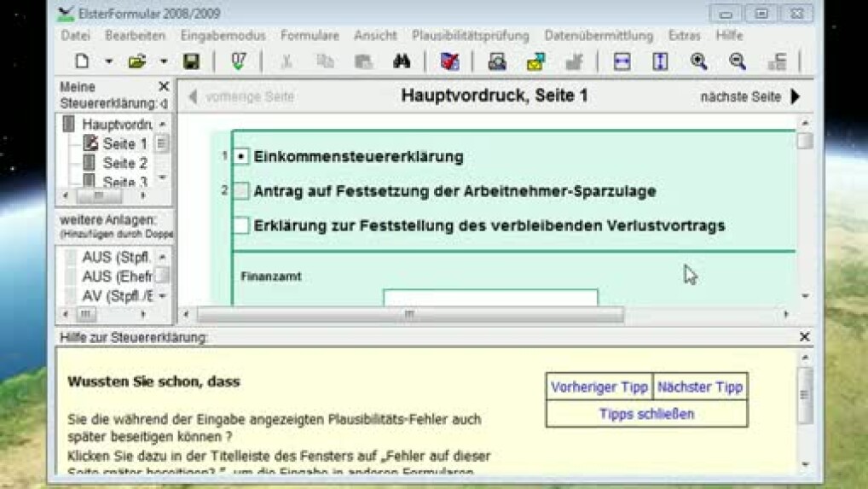Go to nächste Seite
The height and width of the screenshot is (489, 868).
pyautogui.click(x=750, y=96)
